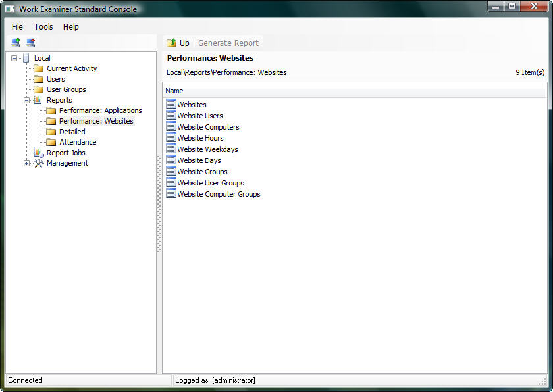Click the 9 Item(s) count text
This screenshot has height=392, width=553.
click(x=530, y=72)
